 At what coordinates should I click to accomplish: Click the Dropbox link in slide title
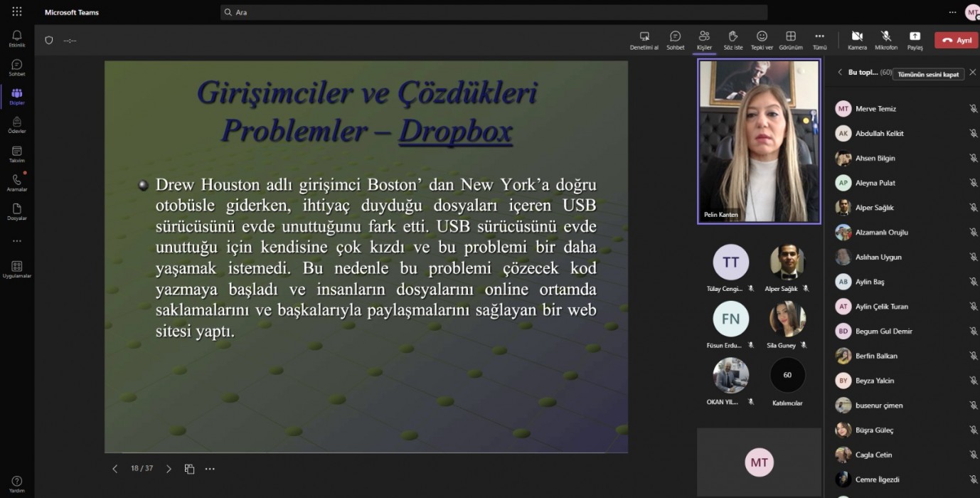(455, 132)
